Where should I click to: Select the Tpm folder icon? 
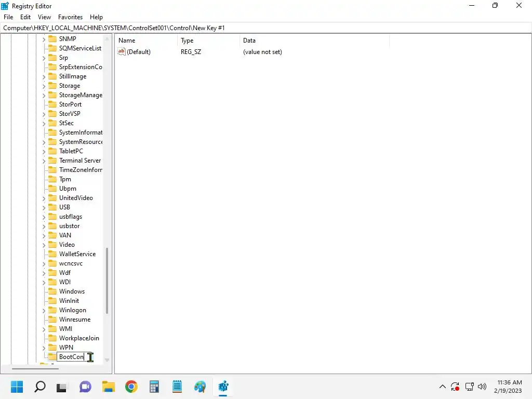52,179
